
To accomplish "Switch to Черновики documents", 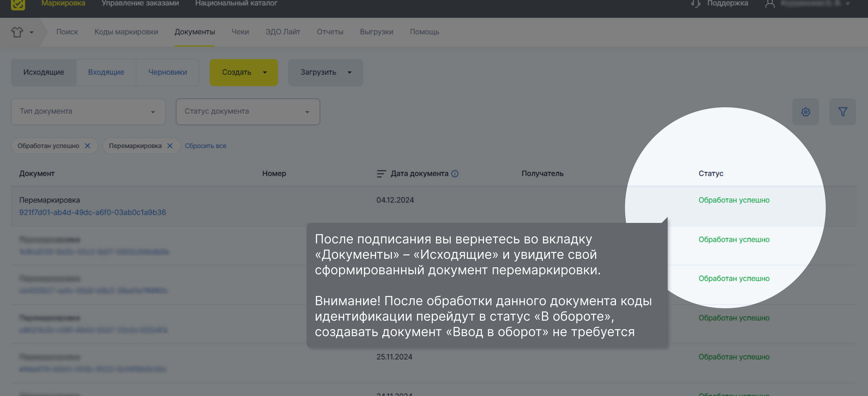I will pyautogui.click(x=167, y=72).
